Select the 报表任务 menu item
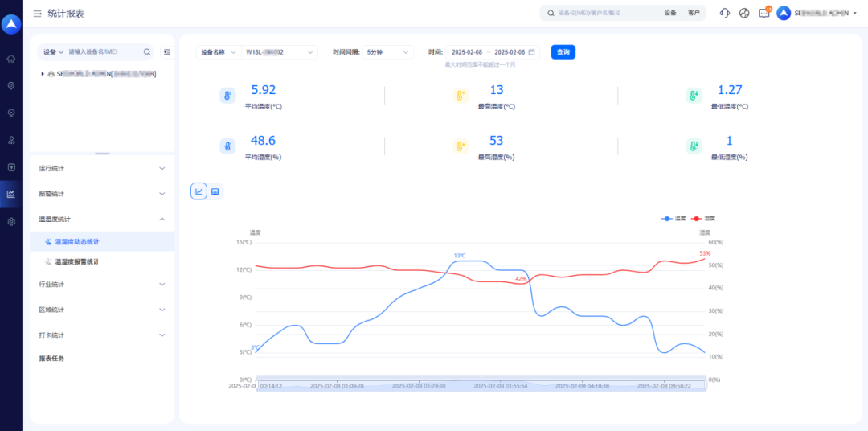Image resolution: width=868 pixels, height=431 pixels. coord(51,359)
